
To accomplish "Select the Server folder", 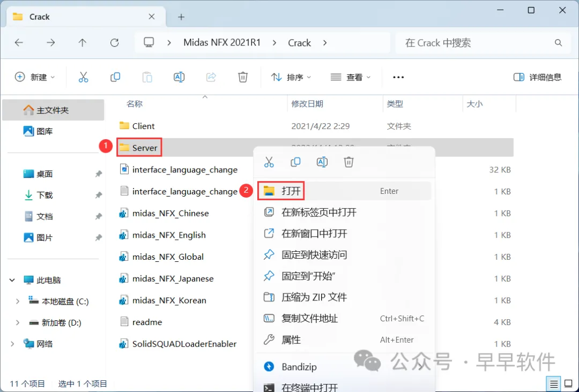I will (x=139, y=147).
